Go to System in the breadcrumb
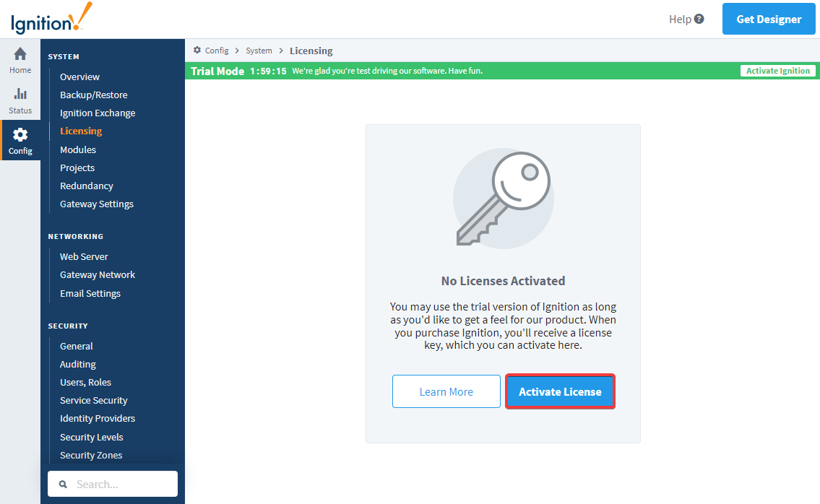 [259, 51]
